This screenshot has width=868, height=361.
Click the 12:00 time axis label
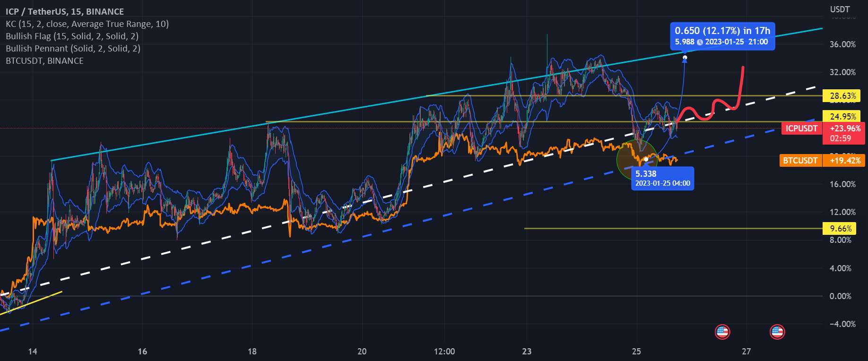pos(444,351)
